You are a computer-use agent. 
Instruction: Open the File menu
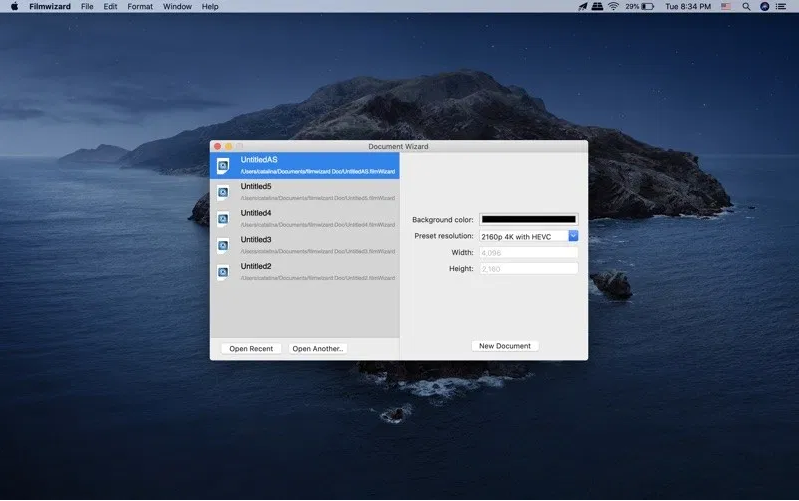tap(87, 6)
